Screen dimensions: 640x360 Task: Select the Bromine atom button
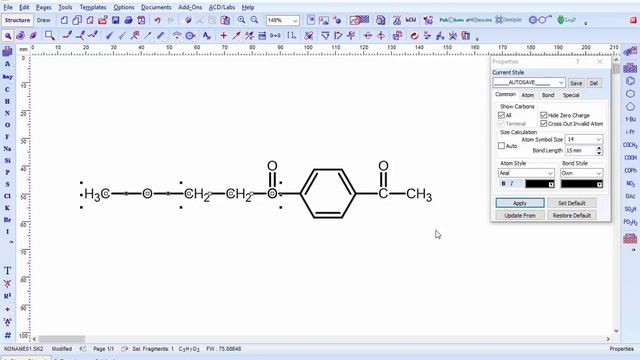[7, 220]
